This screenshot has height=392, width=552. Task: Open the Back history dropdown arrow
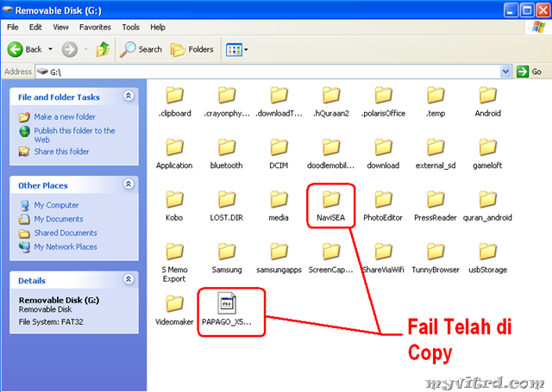pyautogui.click(x=50, y=49)
